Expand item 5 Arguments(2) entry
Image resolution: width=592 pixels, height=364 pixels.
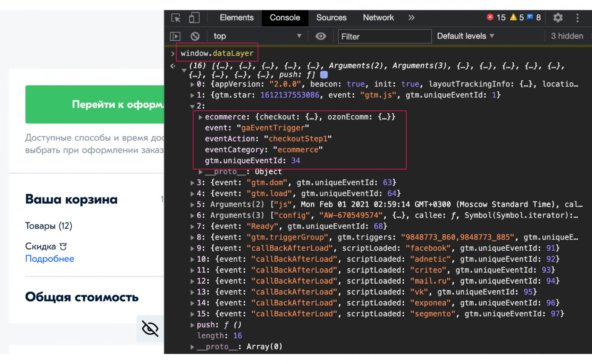pos(192,205)
